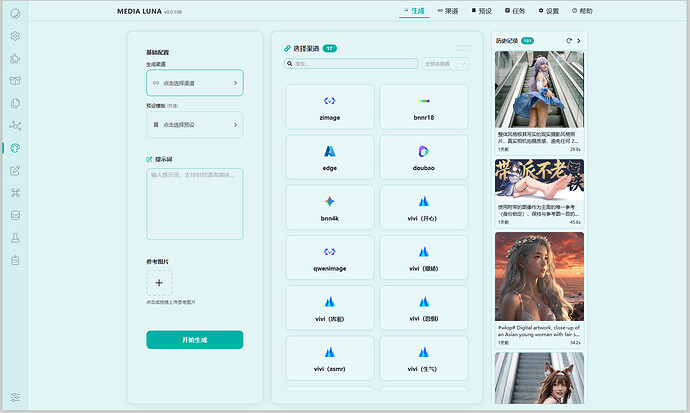Click the 开始生成 button
Image resolution: width=690 pixels, height=413 pixels.
194,340
